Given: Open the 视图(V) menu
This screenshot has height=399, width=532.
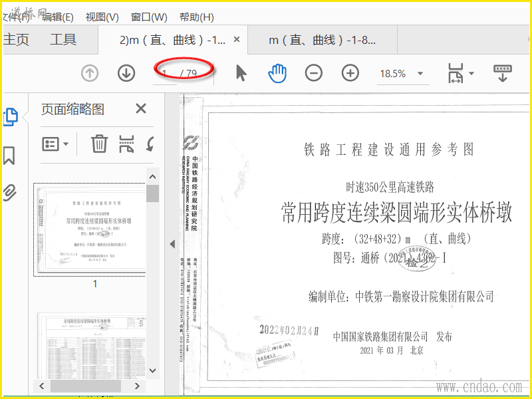Looking at the screenshot, I should [x=102, y=17].
